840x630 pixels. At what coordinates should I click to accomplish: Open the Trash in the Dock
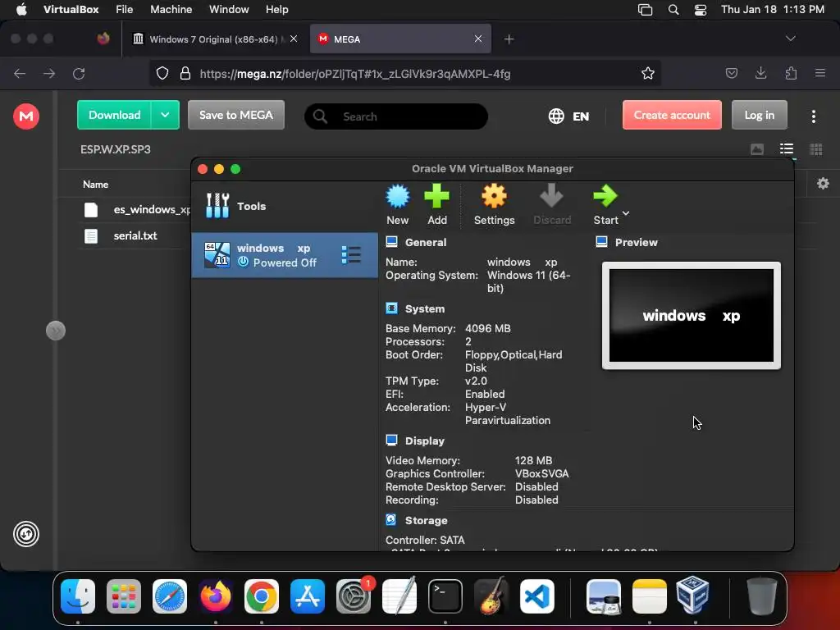coord(761,596)
